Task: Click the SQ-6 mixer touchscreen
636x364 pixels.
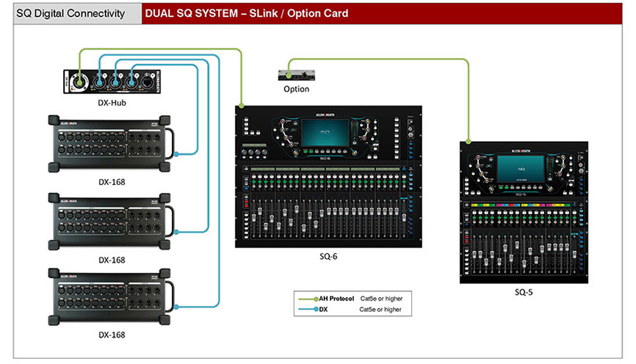Action: click(x=325, y=133)
